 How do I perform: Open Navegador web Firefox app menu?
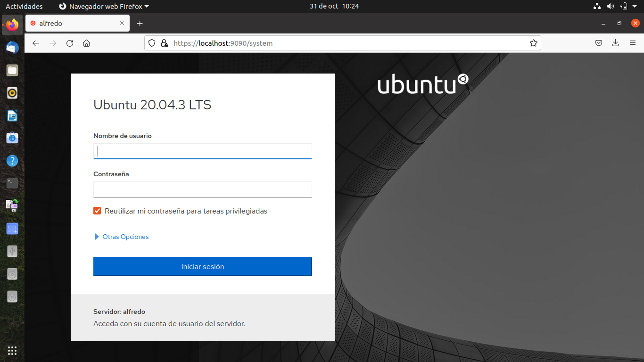point(104,6)
